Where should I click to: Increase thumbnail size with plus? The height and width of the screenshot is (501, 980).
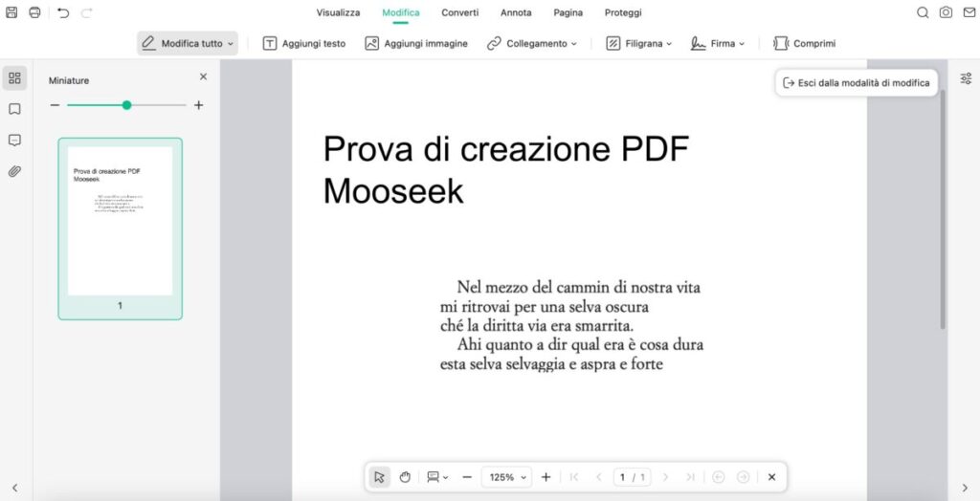pos(199,105)
